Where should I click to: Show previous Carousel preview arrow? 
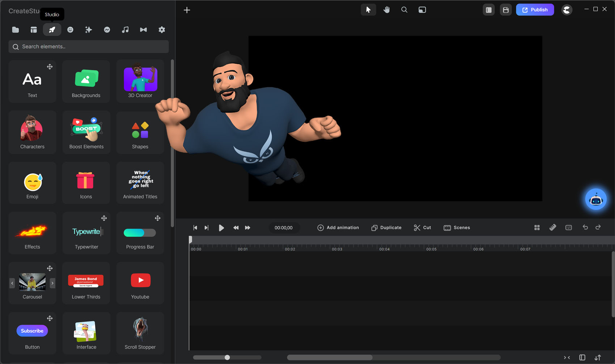tap(12, 283)
